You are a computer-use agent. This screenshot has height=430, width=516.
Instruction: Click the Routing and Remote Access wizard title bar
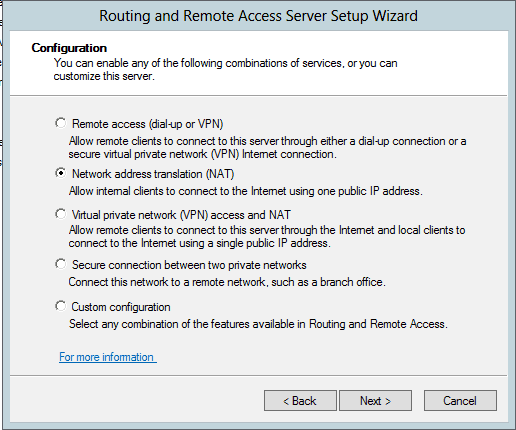click(x=258, y=16)
